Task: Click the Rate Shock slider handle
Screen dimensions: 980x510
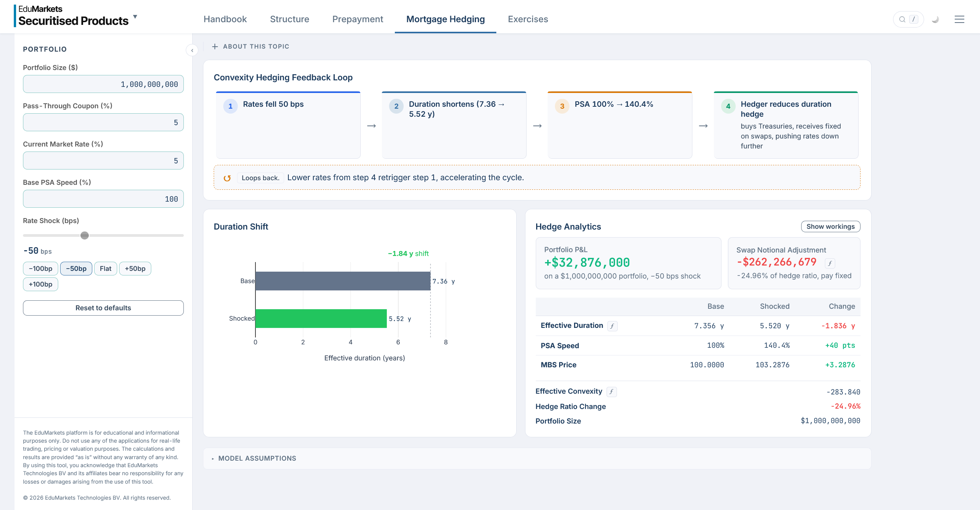Action: coord(85,235)
